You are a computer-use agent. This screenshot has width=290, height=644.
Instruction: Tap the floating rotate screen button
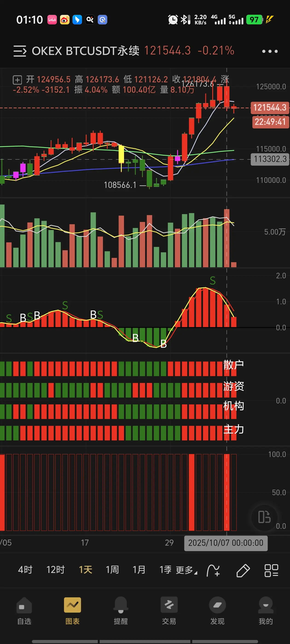264,517
